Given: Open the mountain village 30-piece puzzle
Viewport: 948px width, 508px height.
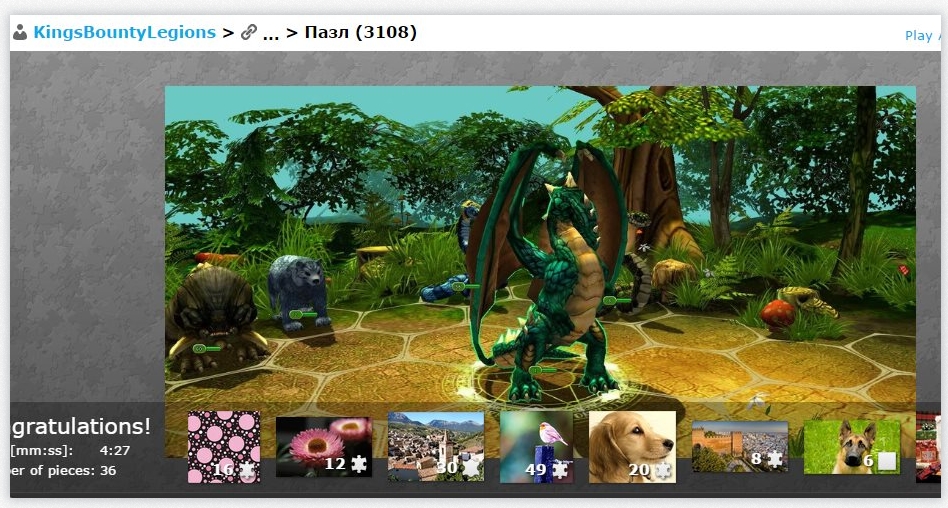Looking at the screenshot, I should click(436, 446).
